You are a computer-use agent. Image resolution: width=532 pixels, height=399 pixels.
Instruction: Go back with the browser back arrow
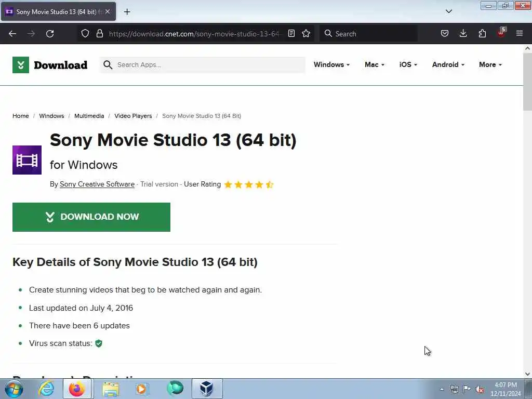pos(12,34)
